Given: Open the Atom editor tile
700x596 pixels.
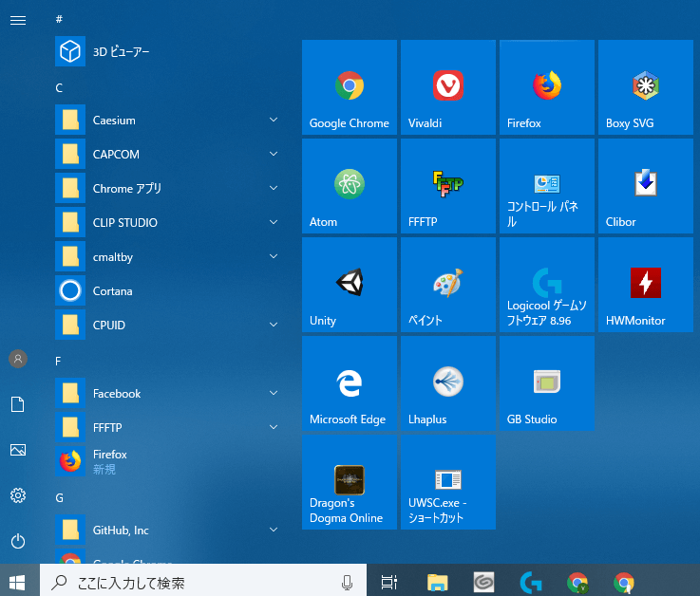Looking at the screenshot, I should 350,186.
